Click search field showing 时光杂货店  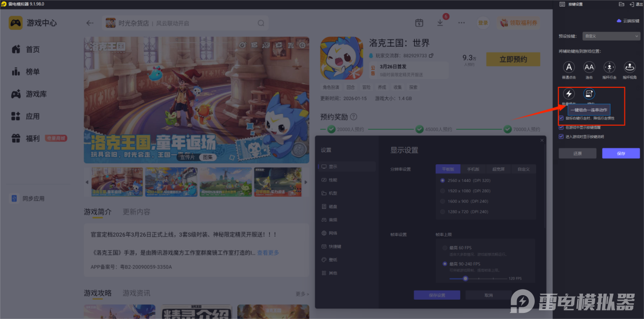tap(185, 23)
